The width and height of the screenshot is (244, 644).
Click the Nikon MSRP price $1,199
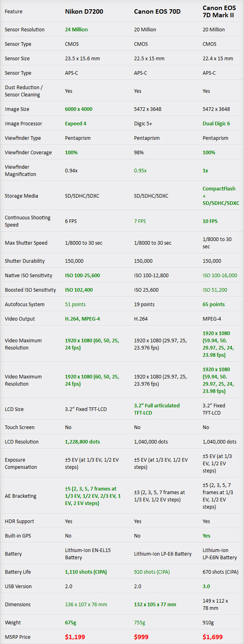coord(75,637)
